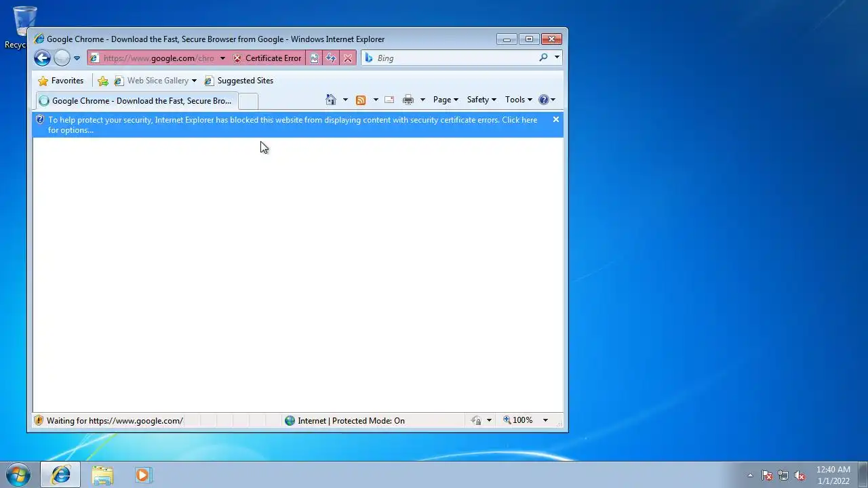Click the favicon in the address bar
The image size is (868, 488).
point(94,58)
